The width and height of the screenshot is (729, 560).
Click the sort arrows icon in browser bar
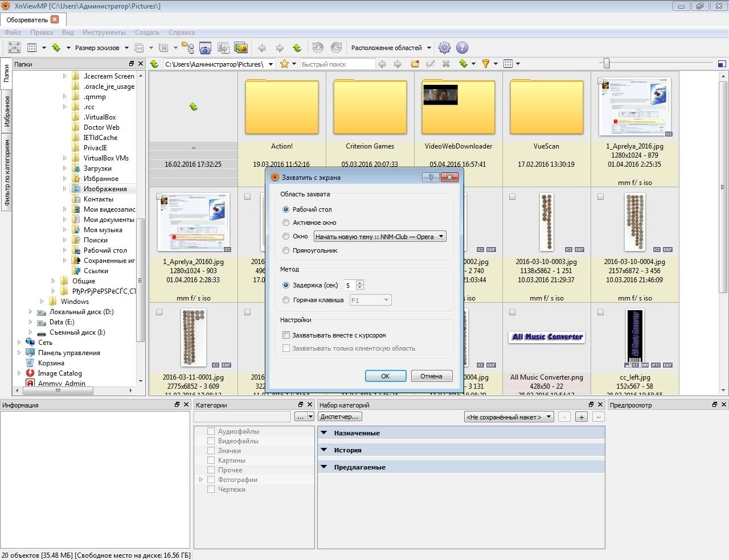click(464, 64)
